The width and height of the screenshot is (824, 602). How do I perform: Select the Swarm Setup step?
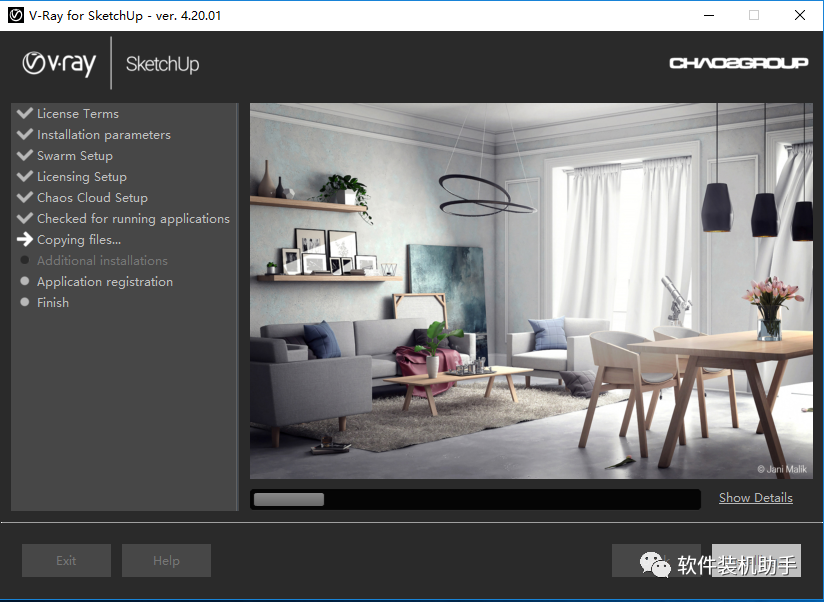(x=75, y=156)
